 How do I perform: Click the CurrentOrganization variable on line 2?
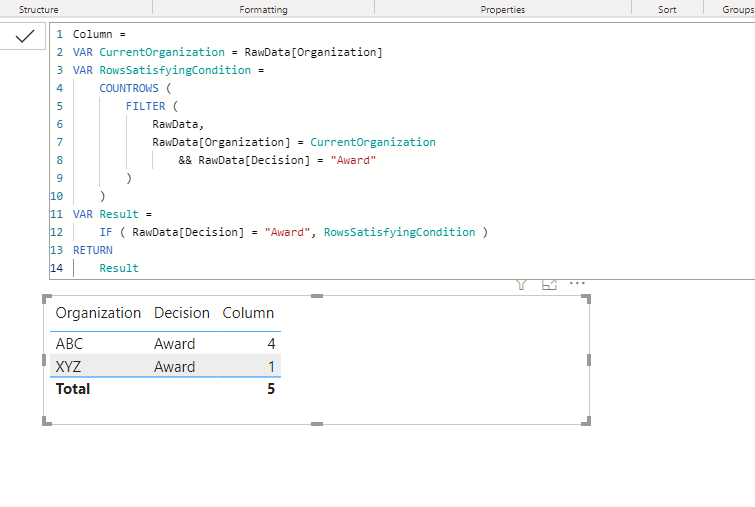click(x=162, y=52)
